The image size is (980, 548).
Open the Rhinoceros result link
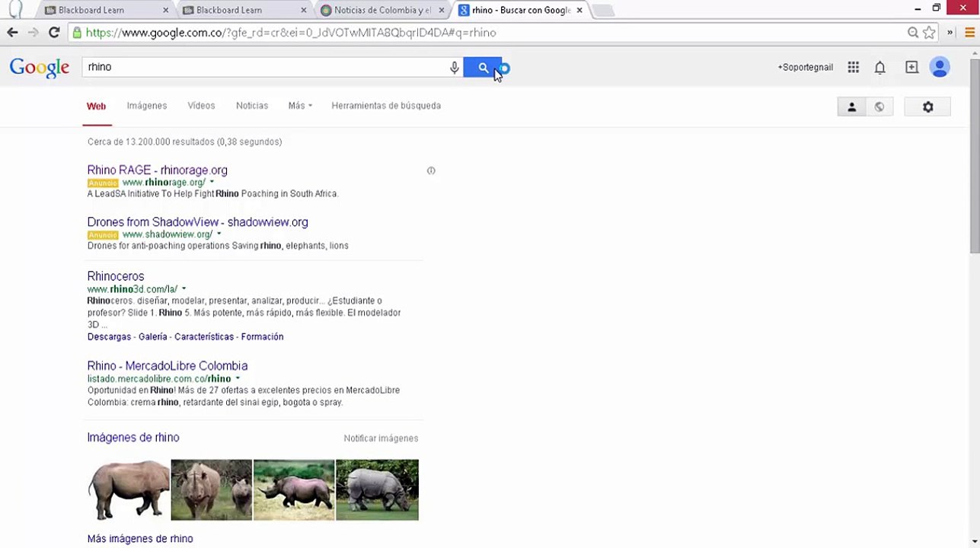point(115,276)
